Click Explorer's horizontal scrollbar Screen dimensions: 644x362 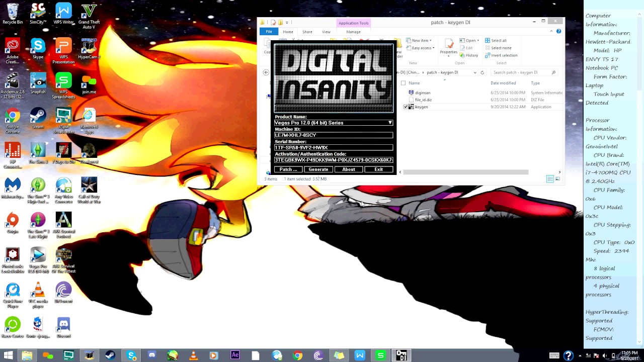[466, 172]
